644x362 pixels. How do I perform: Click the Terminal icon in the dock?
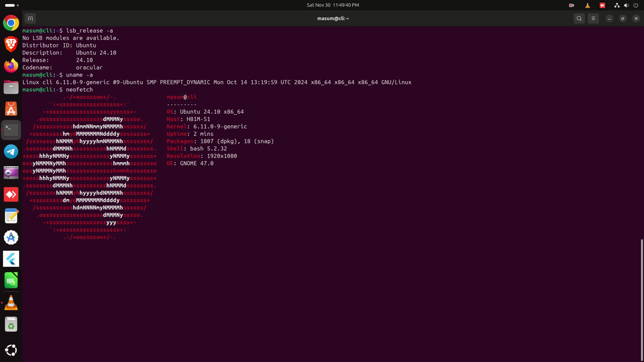(11, 130)
